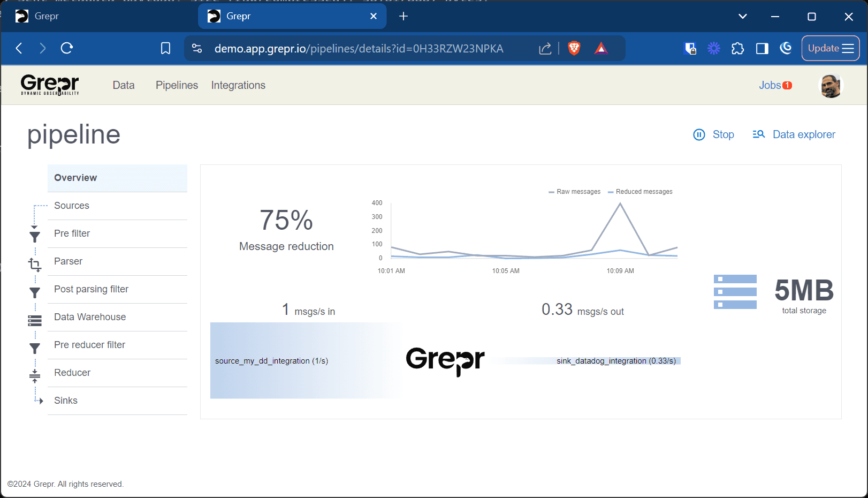Click the funnel icon next to Pre reducer filter

click(35, 348)
